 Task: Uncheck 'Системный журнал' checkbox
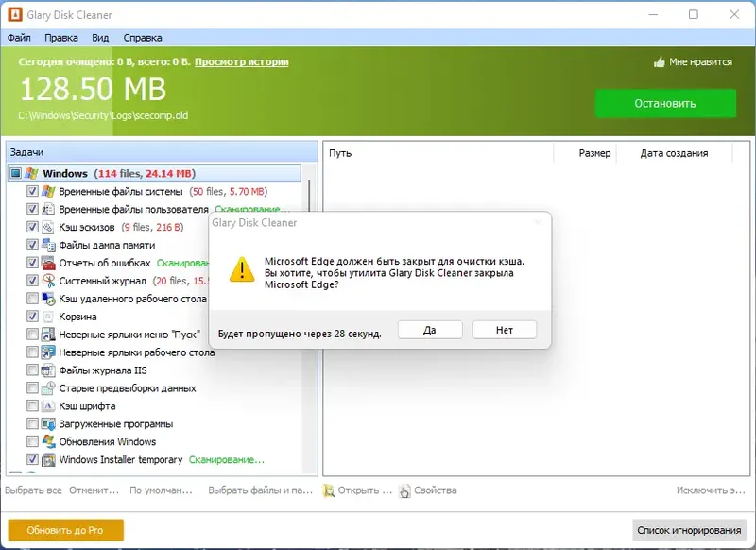[x=32, y=281]
